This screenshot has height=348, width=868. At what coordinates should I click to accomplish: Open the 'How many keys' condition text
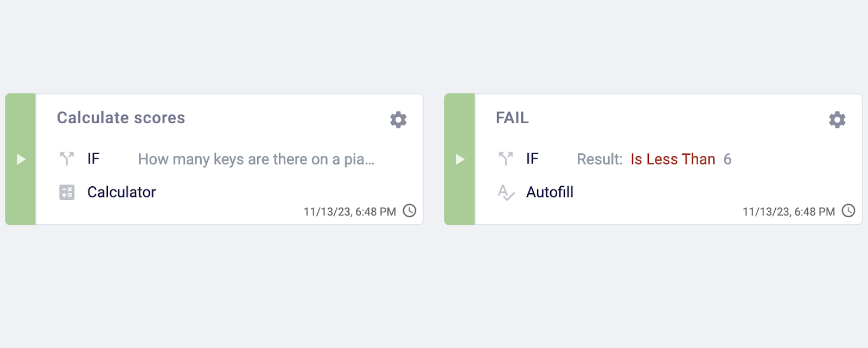click(256, 159)
